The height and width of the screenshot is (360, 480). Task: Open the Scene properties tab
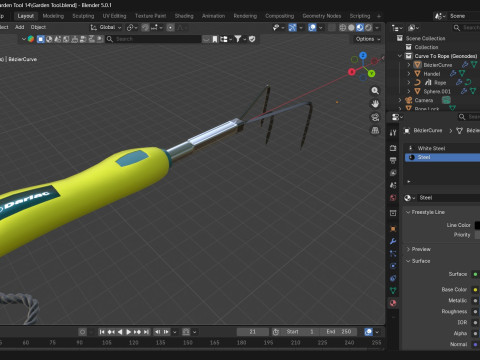coord(393,185)
